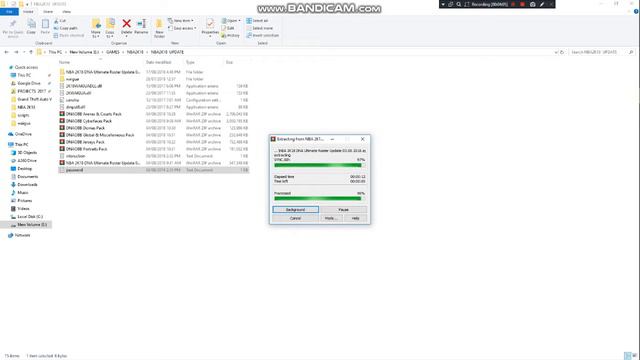Click the Back navigation arrow
The width and height of the screenshot is (640, 360).
pyautogui.click(x=6, y=52)
